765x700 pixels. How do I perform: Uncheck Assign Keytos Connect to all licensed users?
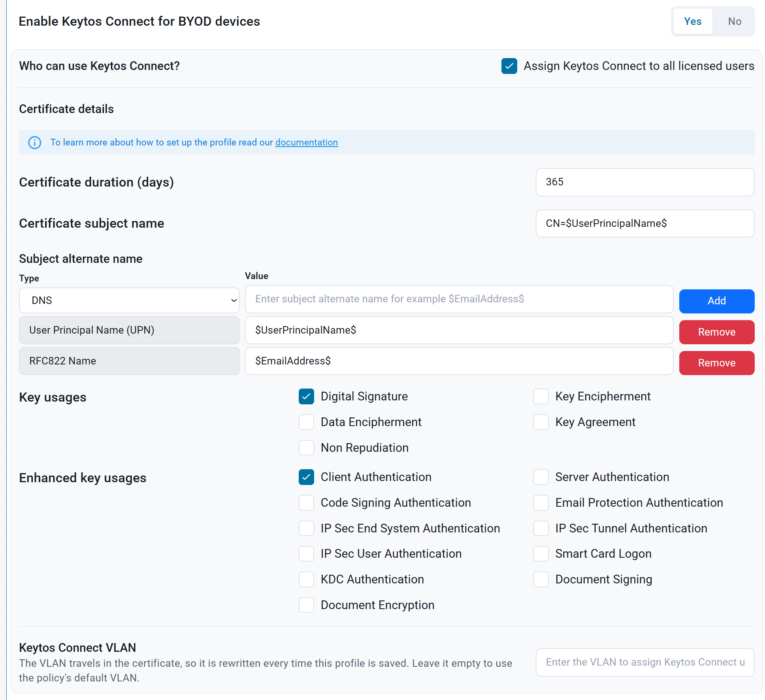tap(509, 66)
